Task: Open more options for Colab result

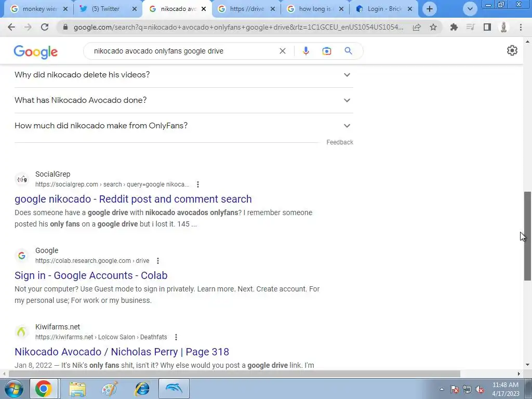Action: 158,261
